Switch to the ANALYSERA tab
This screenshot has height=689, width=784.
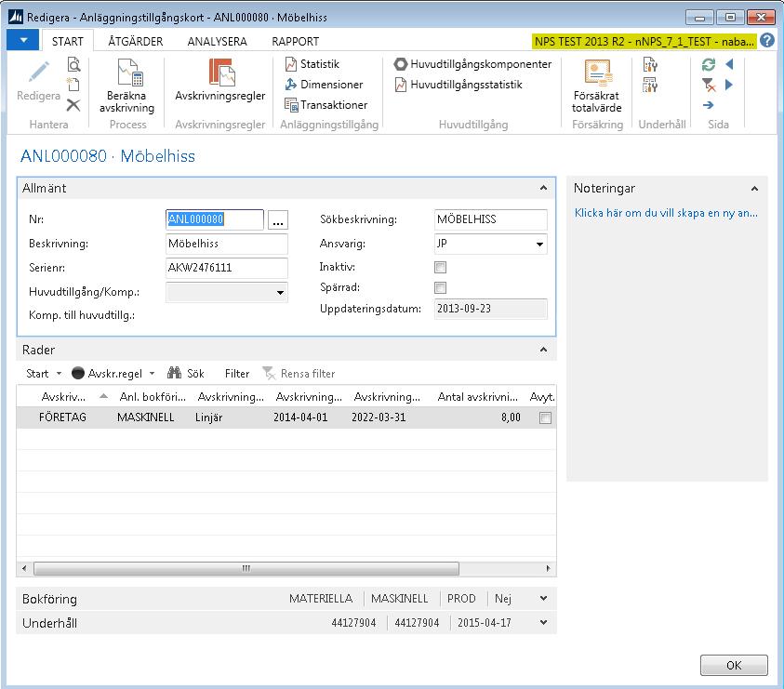pos(217,41)
